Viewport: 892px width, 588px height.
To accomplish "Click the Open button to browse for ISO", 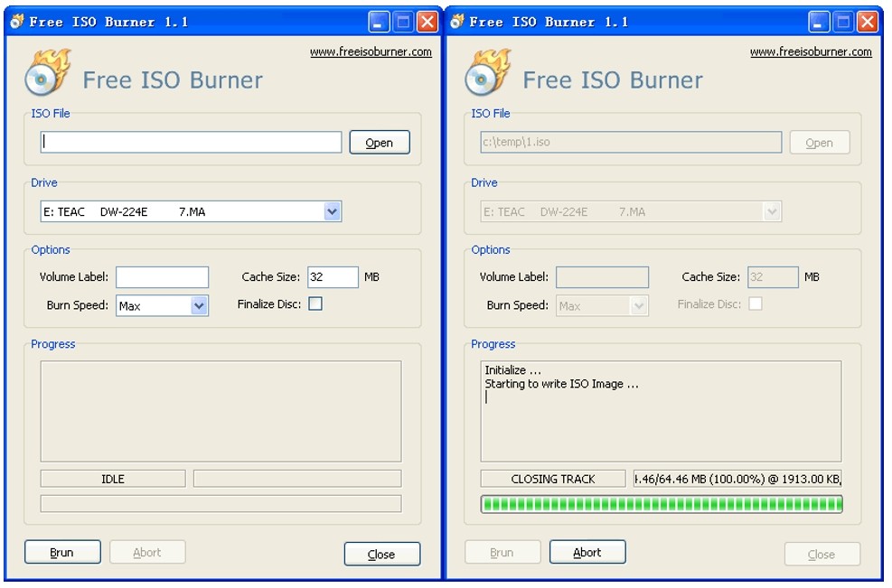I will (379, 142).
